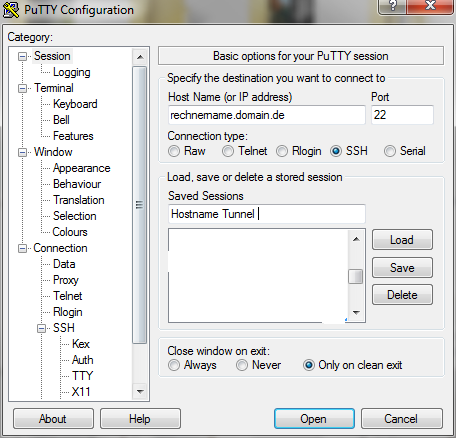Click the title bar help question mark
The width and height of the screenshot is (456, 438).
(x=393, y=5)
